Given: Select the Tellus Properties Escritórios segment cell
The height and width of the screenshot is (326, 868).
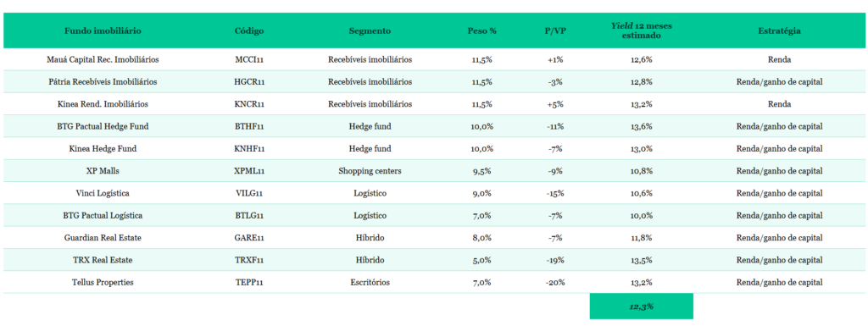Looking at the screenshot, I should point(370,282).
